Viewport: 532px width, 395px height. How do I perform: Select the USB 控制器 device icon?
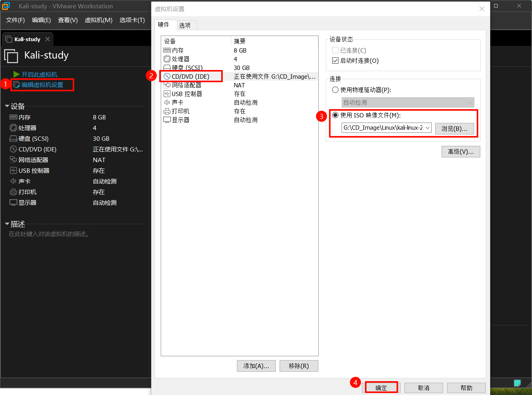168,94
